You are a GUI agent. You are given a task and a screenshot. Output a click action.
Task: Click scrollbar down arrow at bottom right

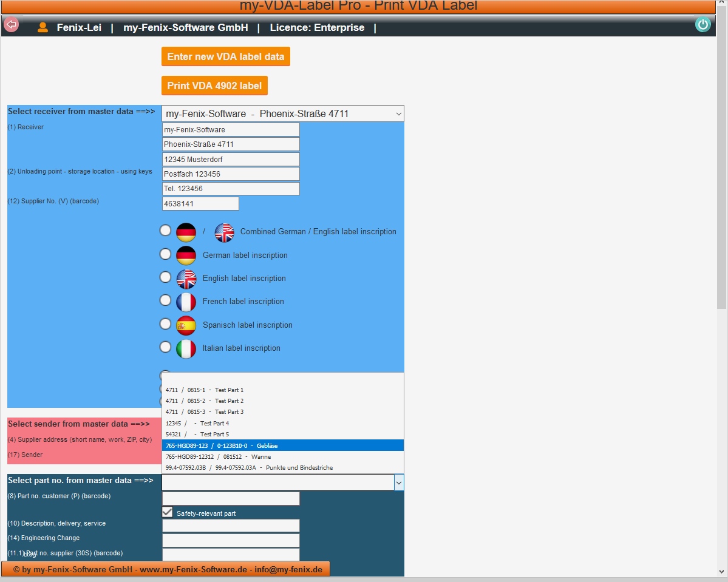click(721, 572)
